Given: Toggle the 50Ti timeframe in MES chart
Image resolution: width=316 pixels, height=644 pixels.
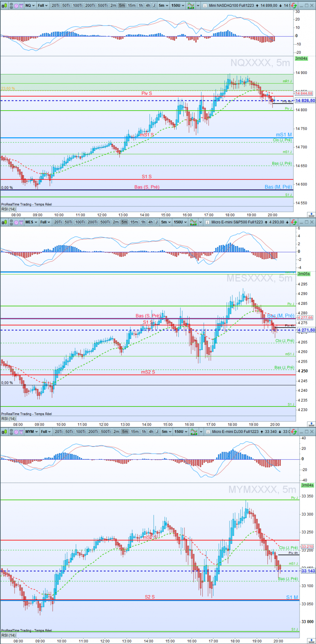Looking at the screenshot, I should point(68,222).
